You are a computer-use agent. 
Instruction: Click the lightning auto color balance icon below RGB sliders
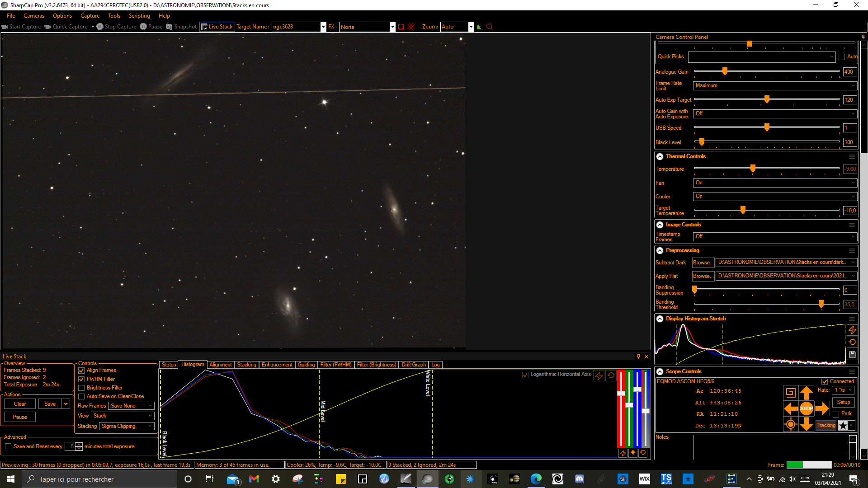point(623,453)
